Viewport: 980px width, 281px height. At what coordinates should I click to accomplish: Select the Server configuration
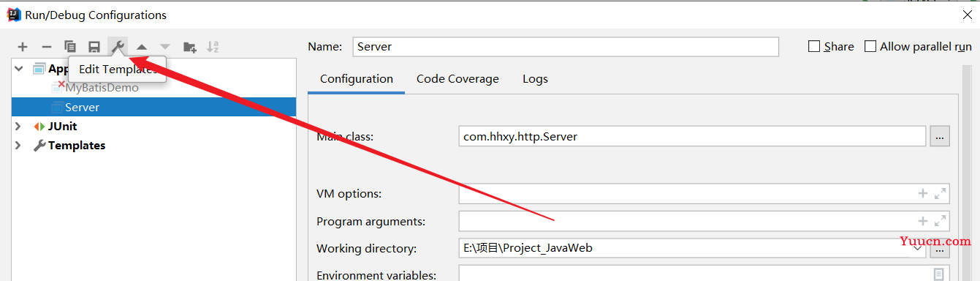[x=154, y=107]
